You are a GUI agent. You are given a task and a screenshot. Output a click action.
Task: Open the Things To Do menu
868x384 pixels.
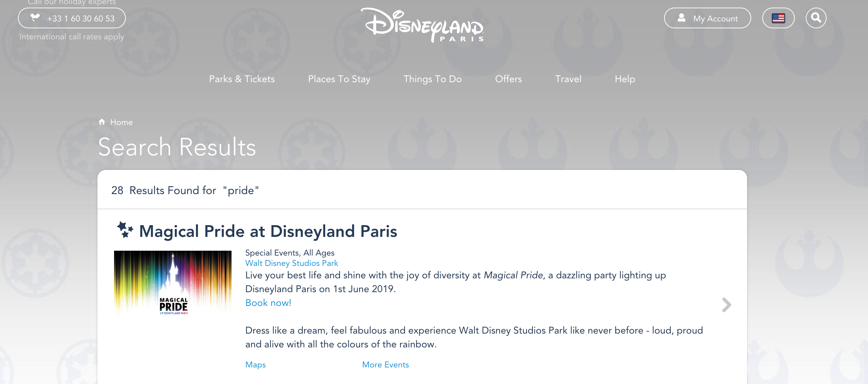432,79
